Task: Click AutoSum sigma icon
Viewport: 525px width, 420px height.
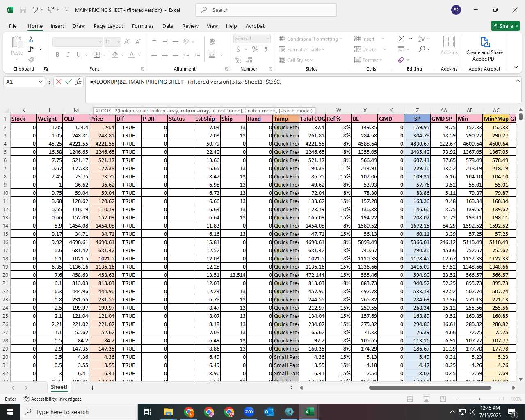Action: click(401, 39)
